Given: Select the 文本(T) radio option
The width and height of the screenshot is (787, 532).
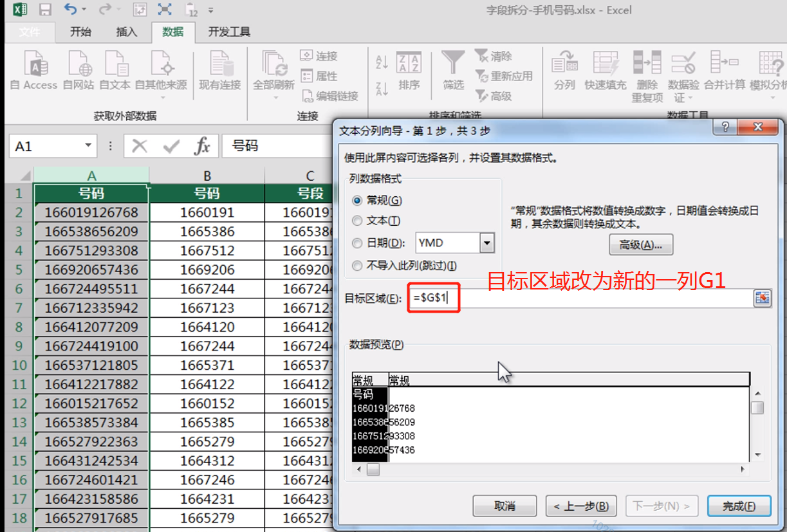Looking at the screenshot, I should tap(376, 221).
